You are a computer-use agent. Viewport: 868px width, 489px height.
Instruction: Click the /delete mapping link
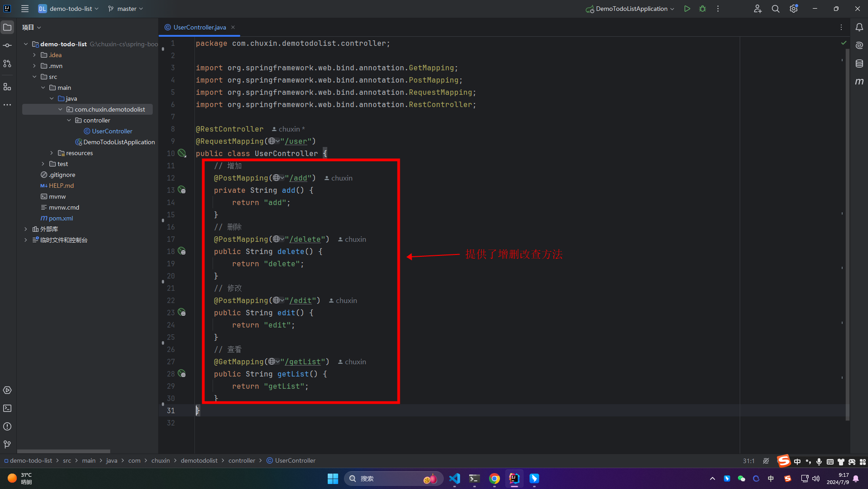tap(305, 239)
